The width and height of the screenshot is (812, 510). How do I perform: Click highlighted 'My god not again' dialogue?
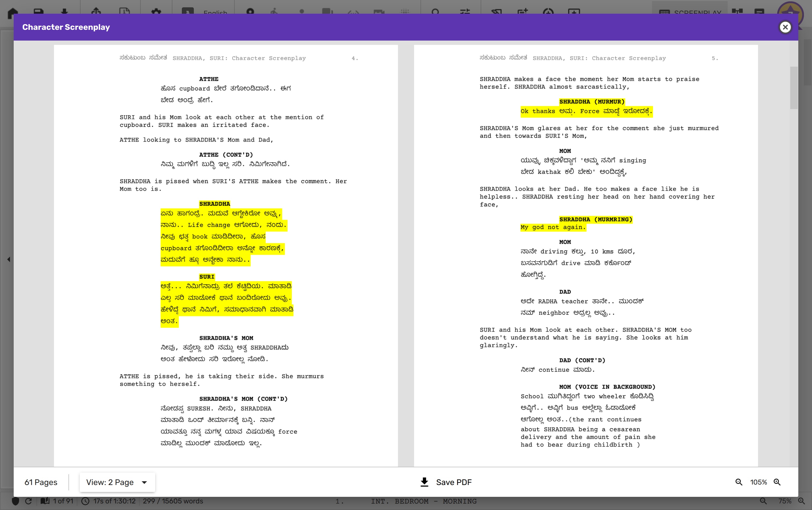pos(553,227)
